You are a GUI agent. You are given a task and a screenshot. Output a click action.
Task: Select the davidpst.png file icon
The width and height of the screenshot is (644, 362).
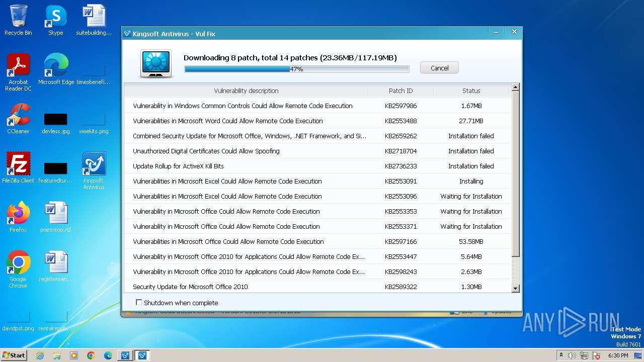click(x=18, y=321)
